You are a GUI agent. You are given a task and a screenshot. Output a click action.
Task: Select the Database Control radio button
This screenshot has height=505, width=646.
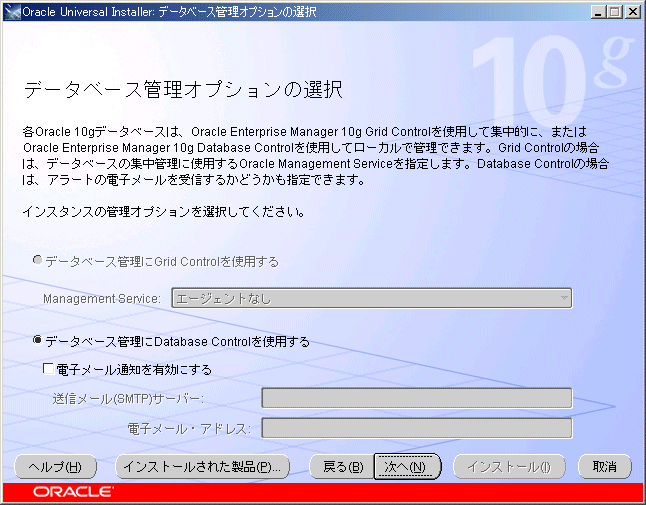[37, 340]
